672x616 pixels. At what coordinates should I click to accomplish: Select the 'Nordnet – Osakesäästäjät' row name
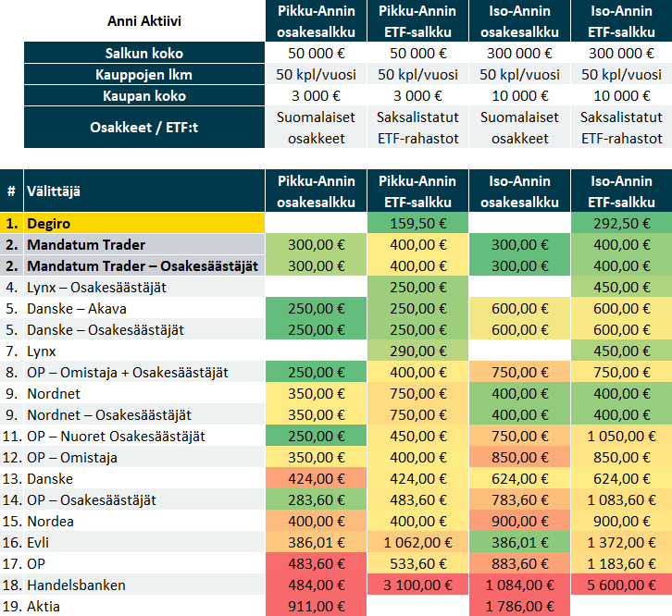(x=144, y=414)
